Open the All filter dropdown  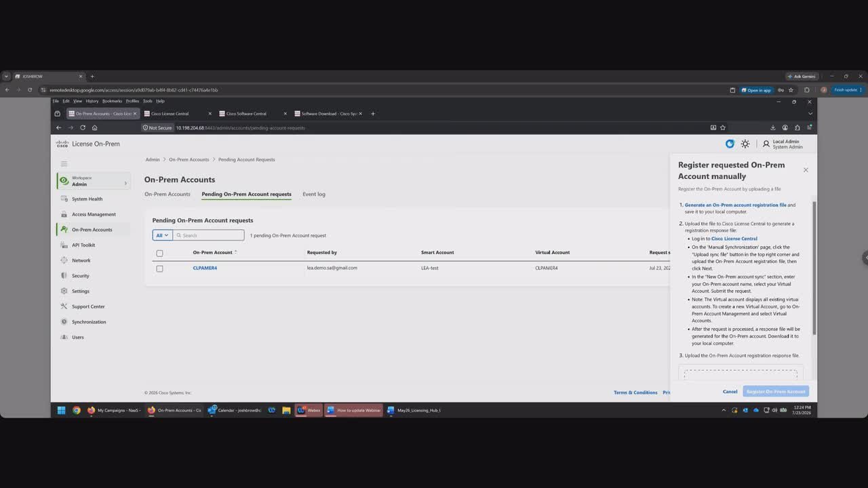coord(162,235)
